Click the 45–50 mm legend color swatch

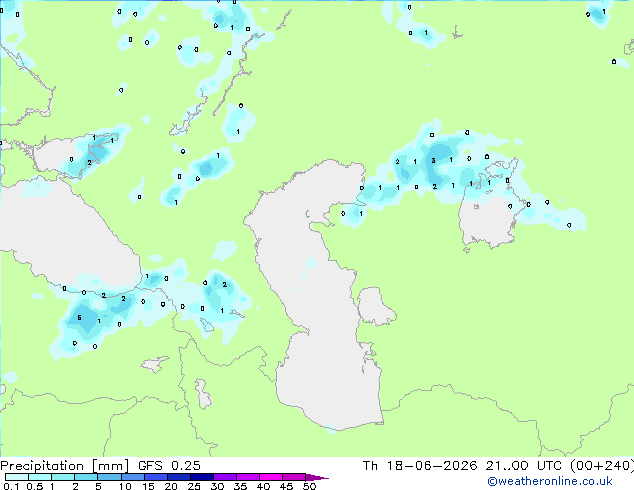coord(294,477)
